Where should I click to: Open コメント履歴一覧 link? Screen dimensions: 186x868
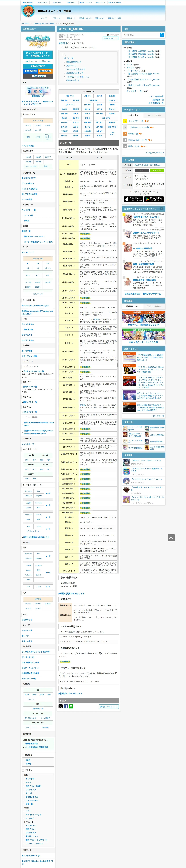pyautogui.click(x=156, y=96)
